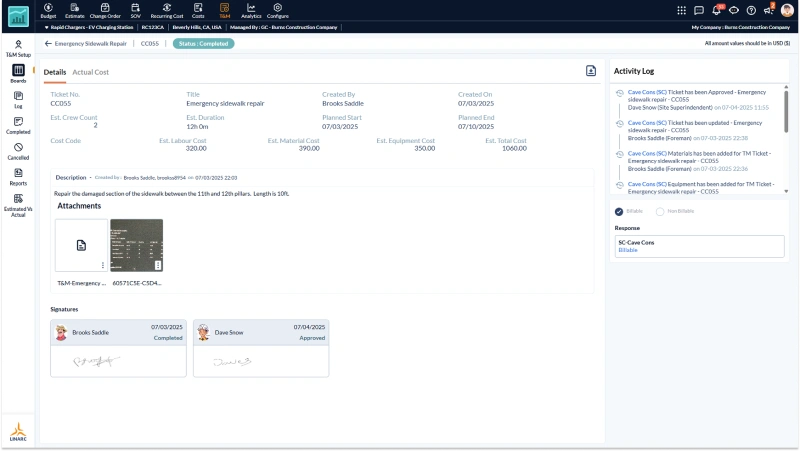Open options menu on image attachment thumbnail
Screen dimensions: 800x451
pyautogui.click(x=158, y=265)
